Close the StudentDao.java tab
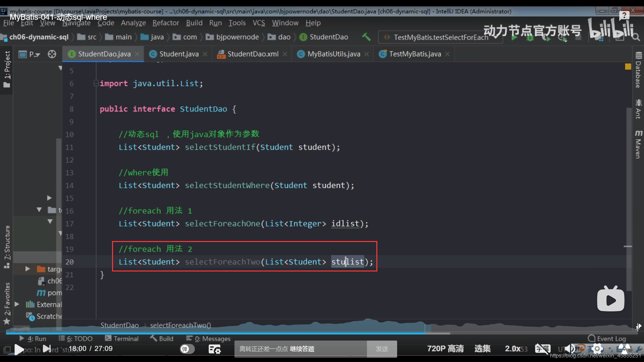The height and width of the screenshot is (362, 644). click(x=137, y=54)
